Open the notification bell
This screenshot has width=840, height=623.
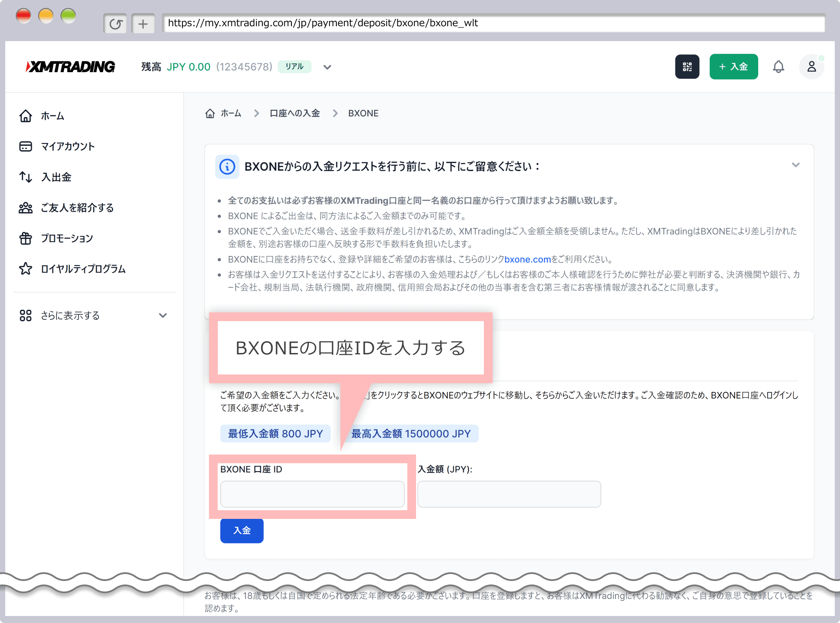coord(778,67)
